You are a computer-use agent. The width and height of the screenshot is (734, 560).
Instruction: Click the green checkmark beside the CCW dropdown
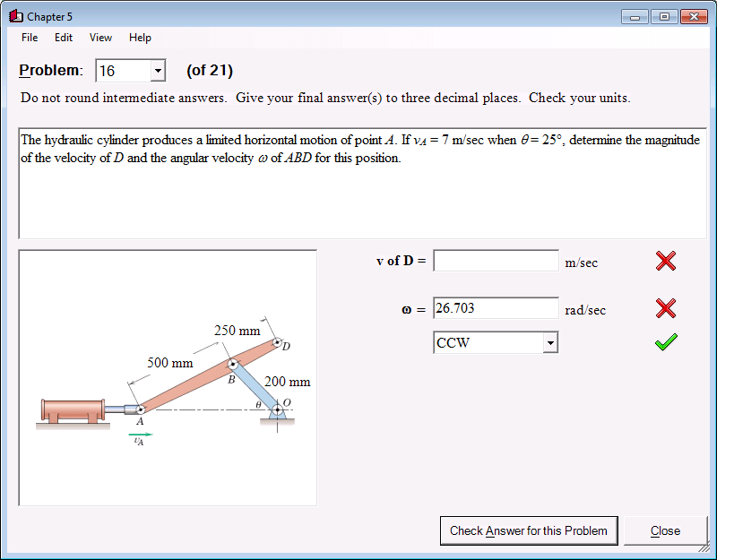665,341
